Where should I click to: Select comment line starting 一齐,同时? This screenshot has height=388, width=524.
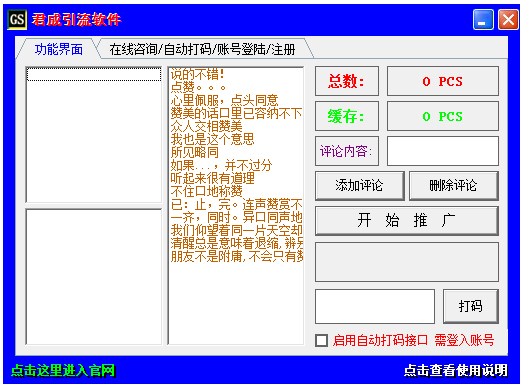(x=236, y=218)
